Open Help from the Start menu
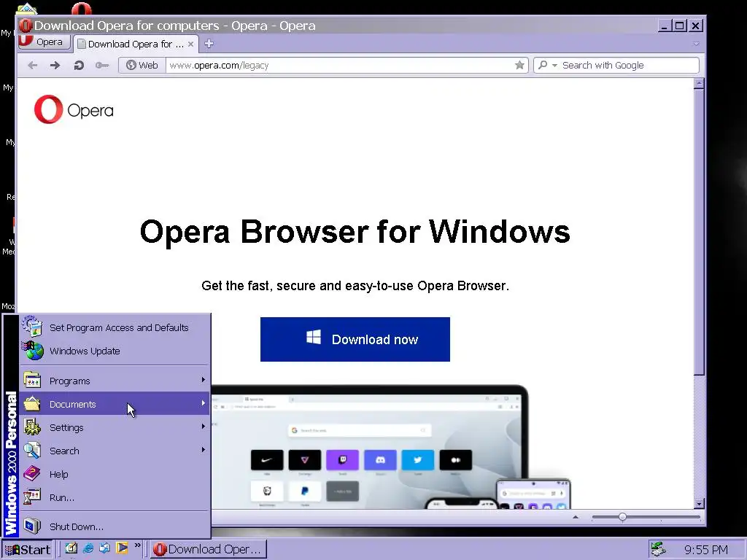The height and width of the screenshot is (560, 747). click(115, 474)
